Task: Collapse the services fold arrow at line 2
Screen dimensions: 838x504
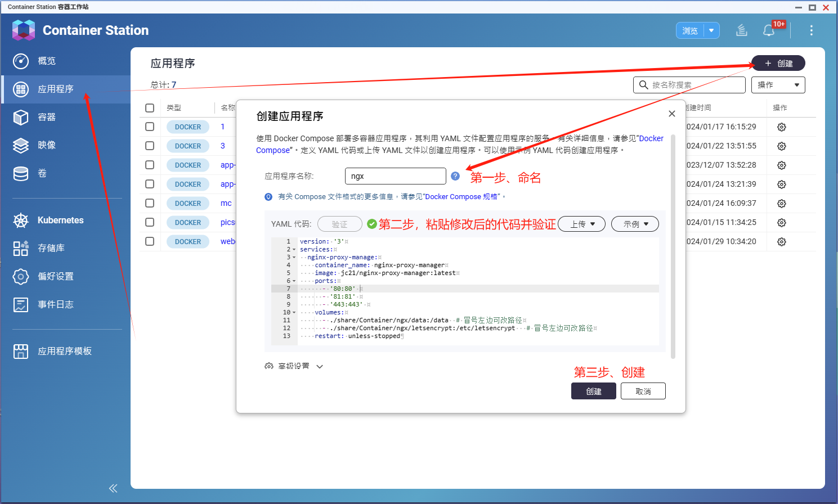Action: [x=294, y=250]
